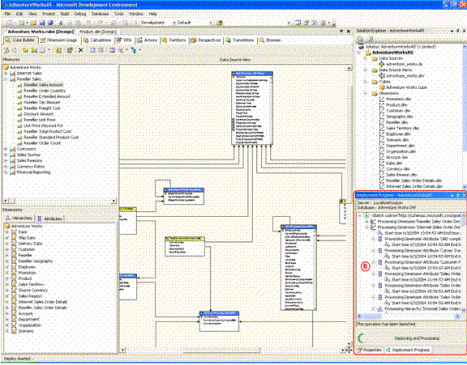Open the KPIs tab
467x365 pixels.
point(124,40)
